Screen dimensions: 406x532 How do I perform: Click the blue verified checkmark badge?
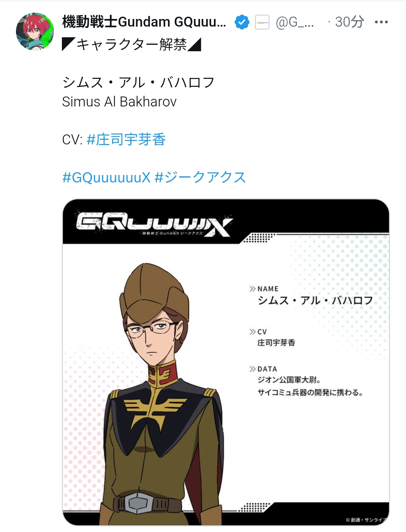pos(242,22)
